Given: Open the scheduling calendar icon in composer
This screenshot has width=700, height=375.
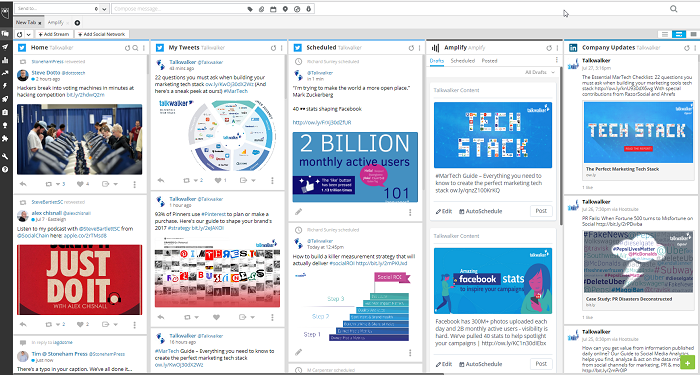Looking at the screenshot, I should click(273, 9).
